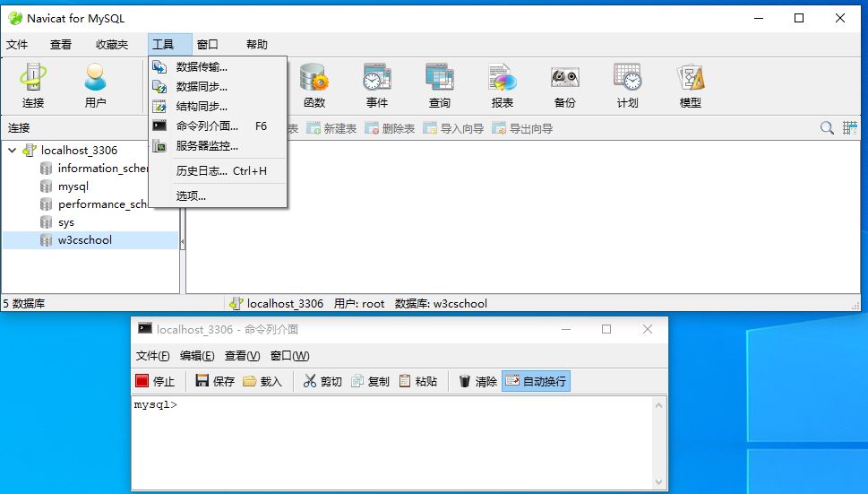Click the 用户 (User) toolbar icon
This screenshot has height=494, width=868.
pyautogui.click(x=95, y=86)
